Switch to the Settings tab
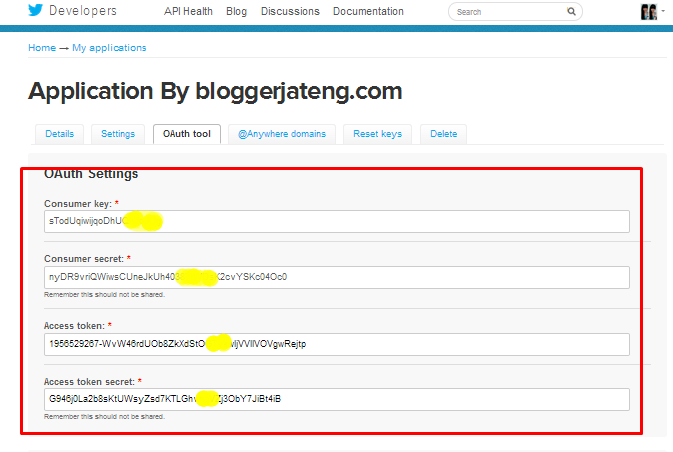The height and width of the screenshot is (452, 673). click(118, 134)
